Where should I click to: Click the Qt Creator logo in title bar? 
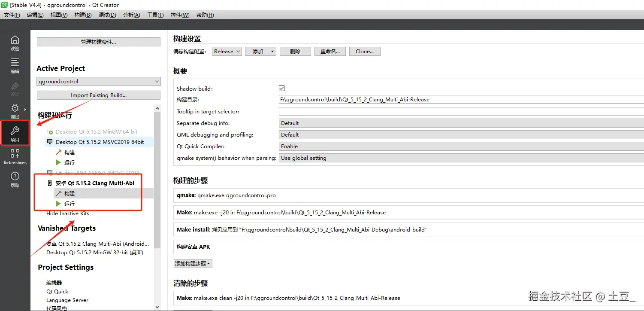[x=5, y=5]
